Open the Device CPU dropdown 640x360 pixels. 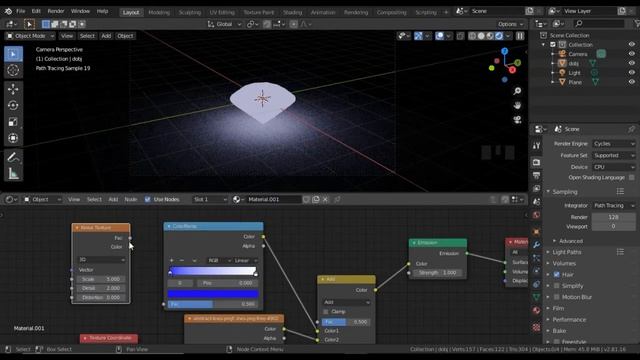point(614,167)
